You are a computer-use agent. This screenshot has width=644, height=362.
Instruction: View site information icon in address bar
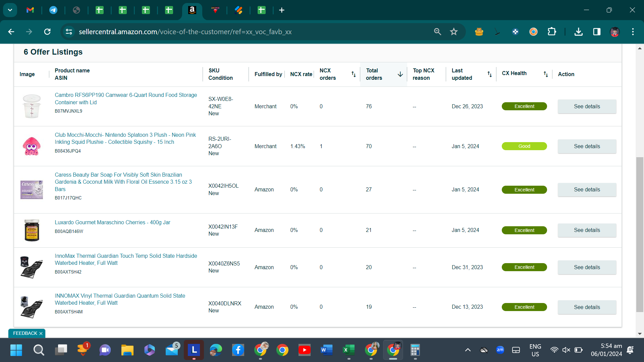point(69,32)
